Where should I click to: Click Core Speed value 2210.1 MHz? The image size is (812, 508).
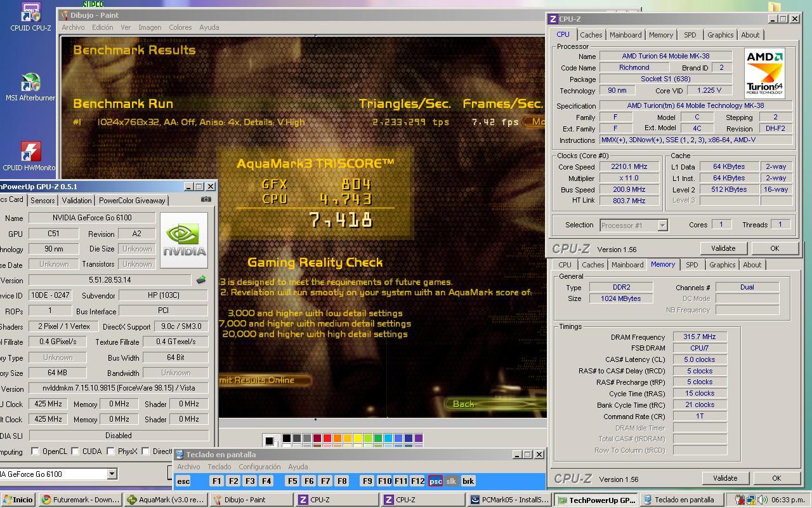tap(628, 167)
